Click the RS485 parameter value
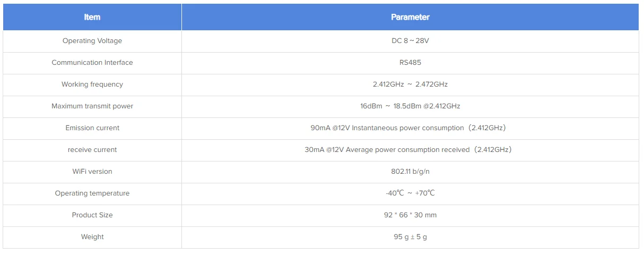The height and width of the screenshot is (254, 644). [x=410, y=63]
